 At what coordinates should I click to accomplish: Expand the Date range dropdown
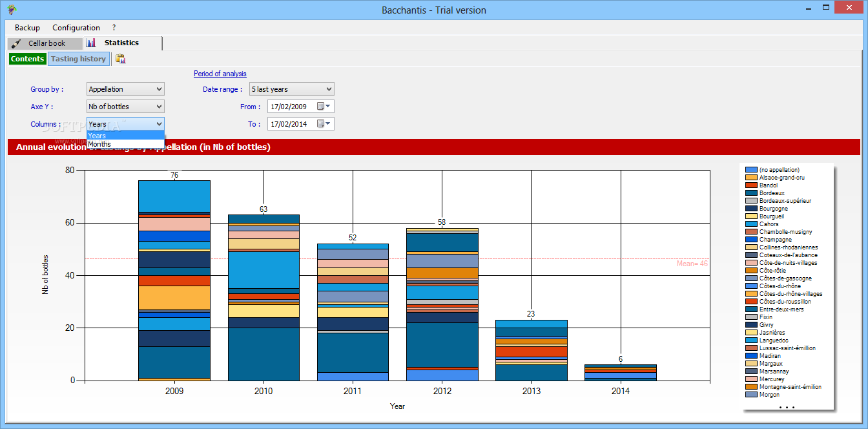292,89
